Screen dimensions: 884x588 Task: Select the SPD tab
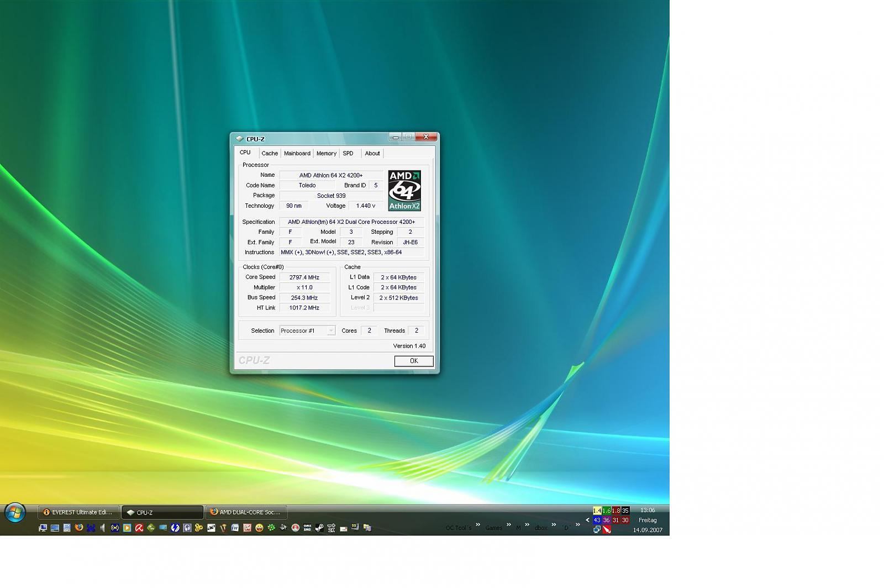pos(348,154)
